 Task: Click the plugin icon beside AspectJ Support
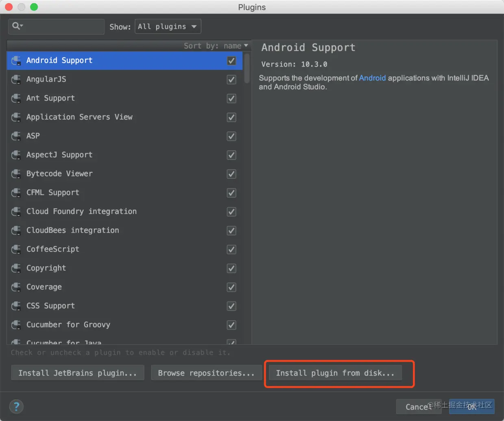[x=16, y=155]
